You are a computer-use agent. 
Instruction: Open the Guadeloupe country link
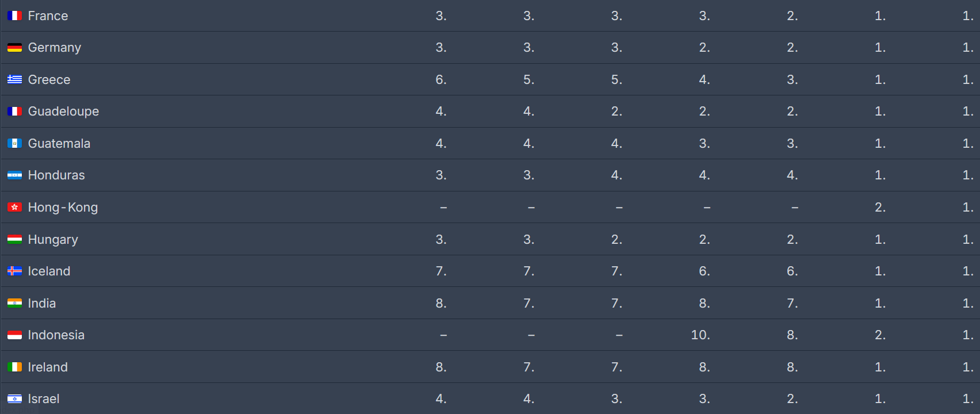click(x=63, y=112)
